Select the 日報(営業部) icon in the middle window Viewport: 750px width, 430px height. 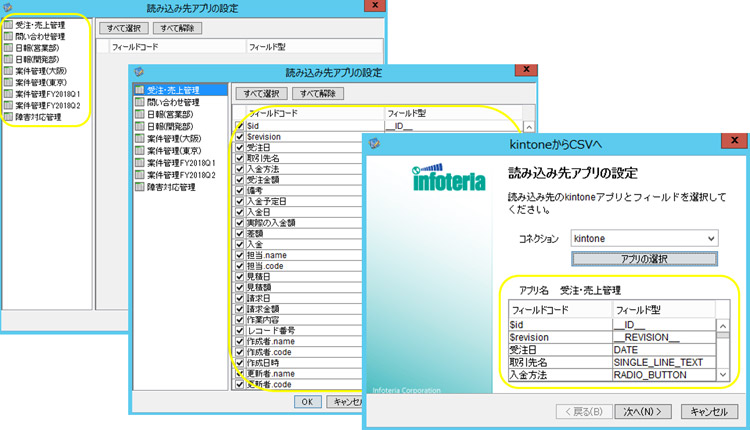point(139,114)
